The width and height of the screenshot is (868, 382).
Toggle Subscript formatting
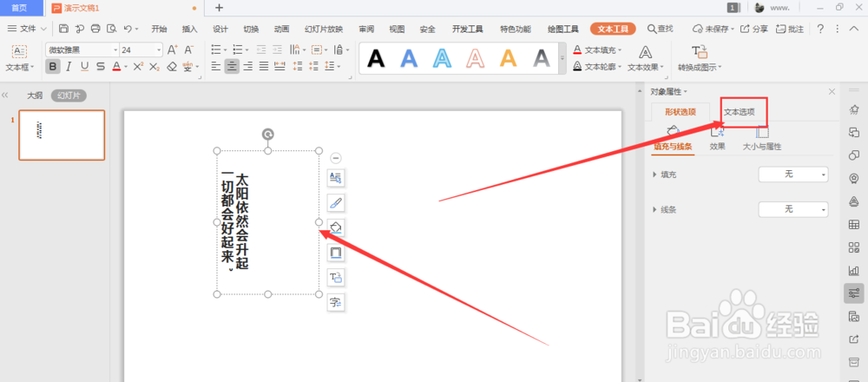pyautogui.click(x=155, y=67)
